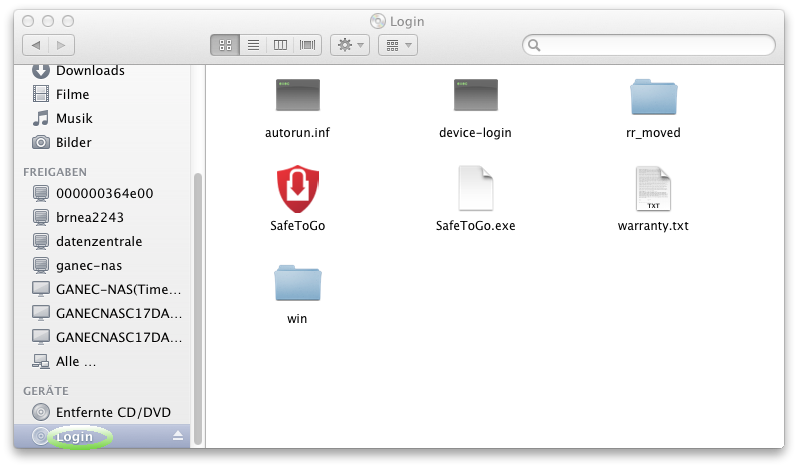Select the autorun.inf file icon
Viewport: 798px width, 468px height.
click(298, 95)
